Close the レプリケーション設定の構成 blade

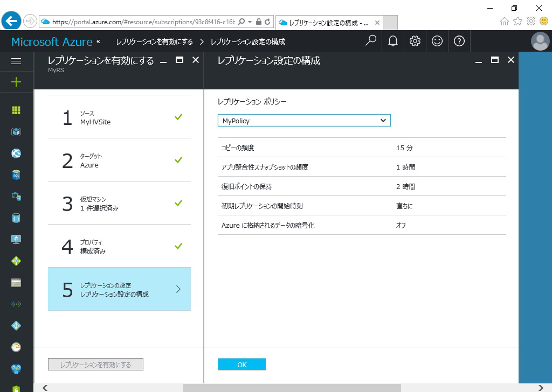coord(511,60)
